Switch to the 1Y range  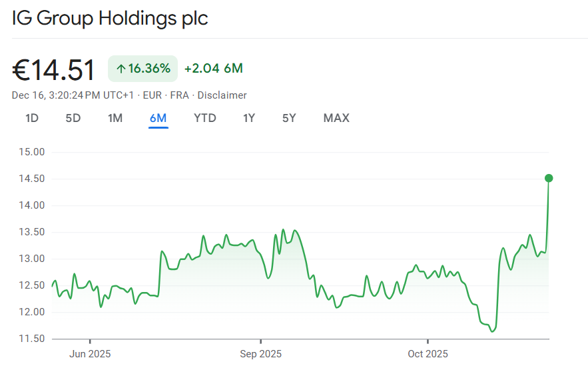pyautogui.click(x=249, y=118)
